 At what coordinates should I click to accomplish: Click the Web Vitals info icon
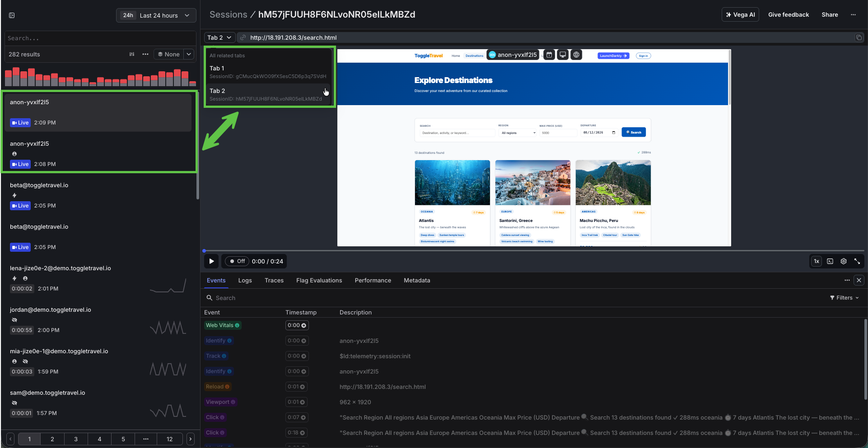coord(237,325)
